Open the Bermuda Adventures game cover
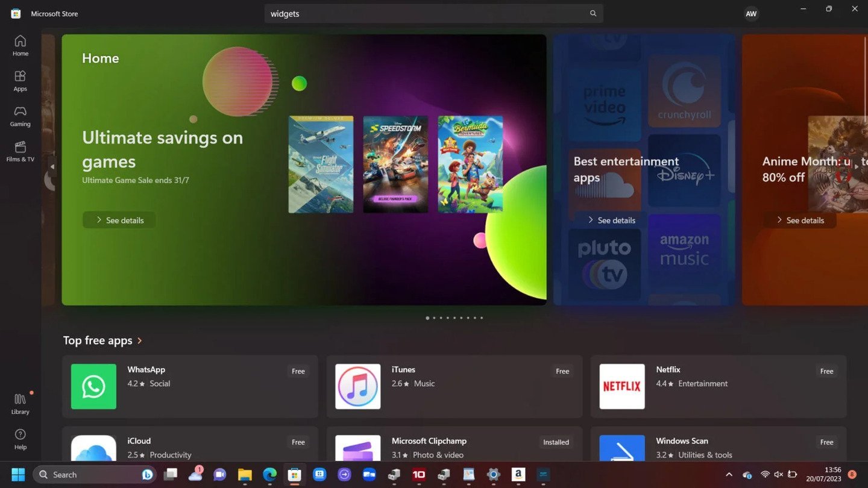 tap(470, 164)
